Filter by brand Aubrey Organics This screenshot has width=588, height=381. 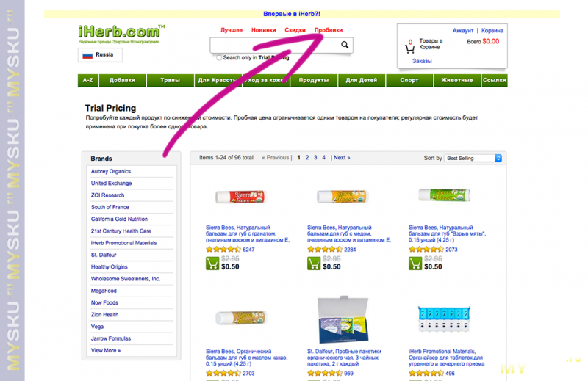pos(111,171)
